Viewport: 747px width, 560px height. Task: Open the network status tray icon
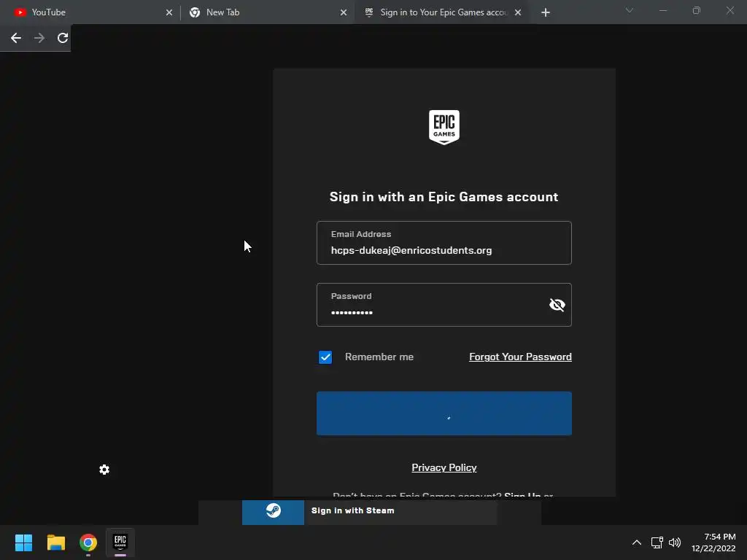click(x=657, y=542)
